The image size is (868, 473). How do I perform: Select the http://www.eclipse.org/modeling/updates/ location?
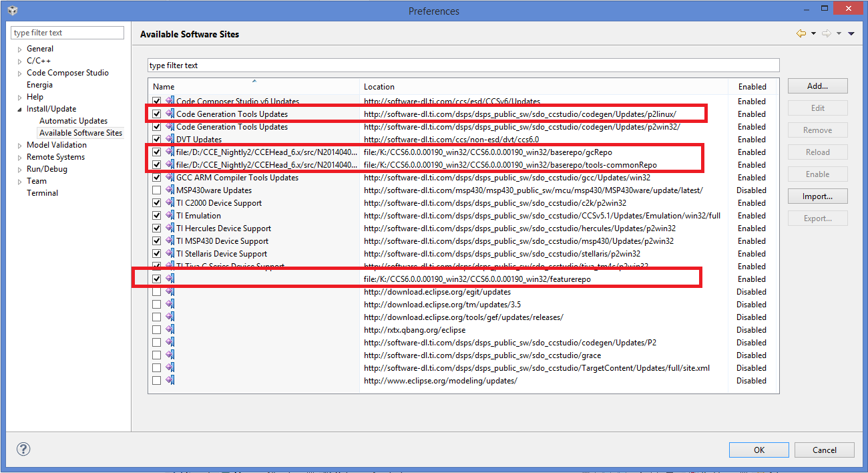tap(441, 380)
